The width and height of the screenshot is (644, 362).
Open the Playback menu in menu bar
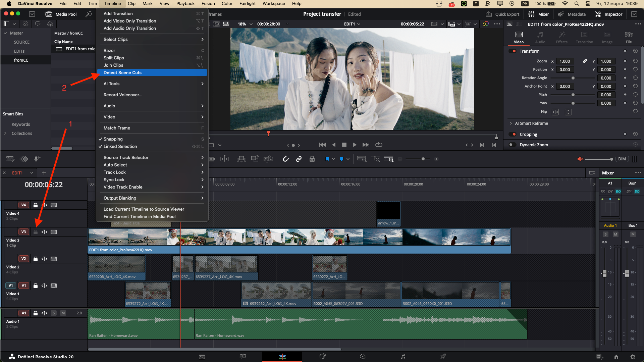[185, 4]
